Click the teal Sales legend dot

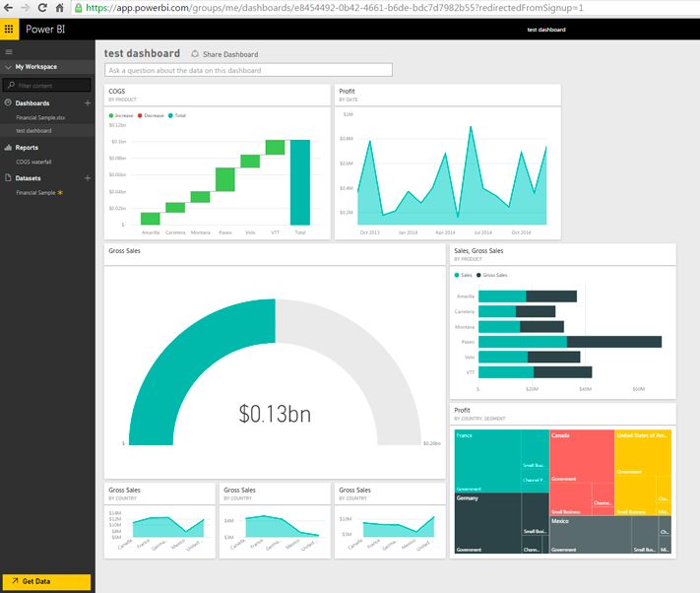(x=457, y=275)
